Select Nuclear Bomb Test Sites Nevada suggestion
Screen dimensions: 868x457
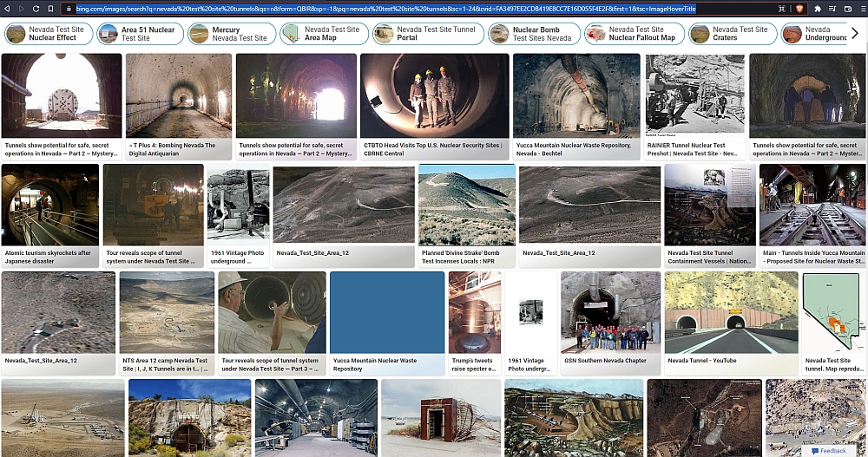coord(534,34)
